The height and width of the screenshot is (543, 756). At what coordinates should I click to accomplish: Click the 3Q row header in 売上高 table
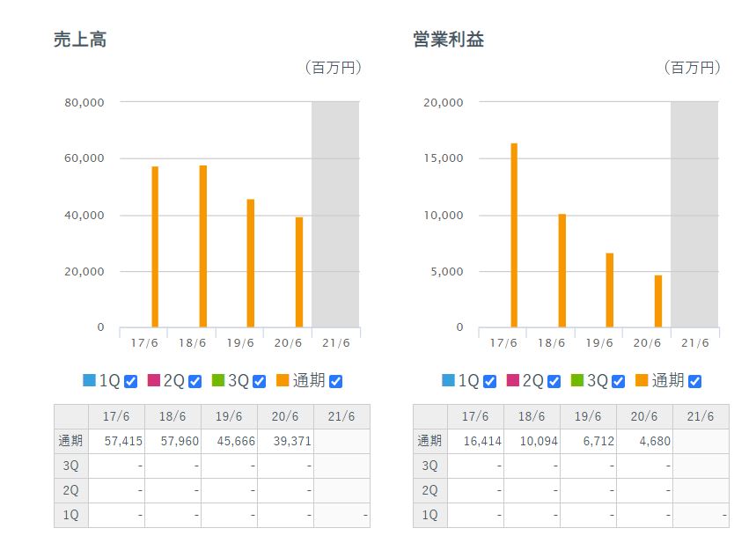pyautogui.click(x=71, y=466)
